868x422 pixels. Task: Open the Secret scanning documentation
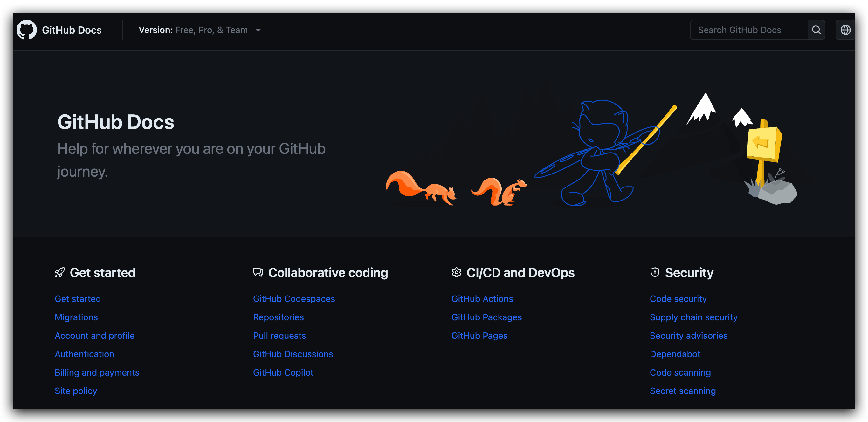coord(683,391)
